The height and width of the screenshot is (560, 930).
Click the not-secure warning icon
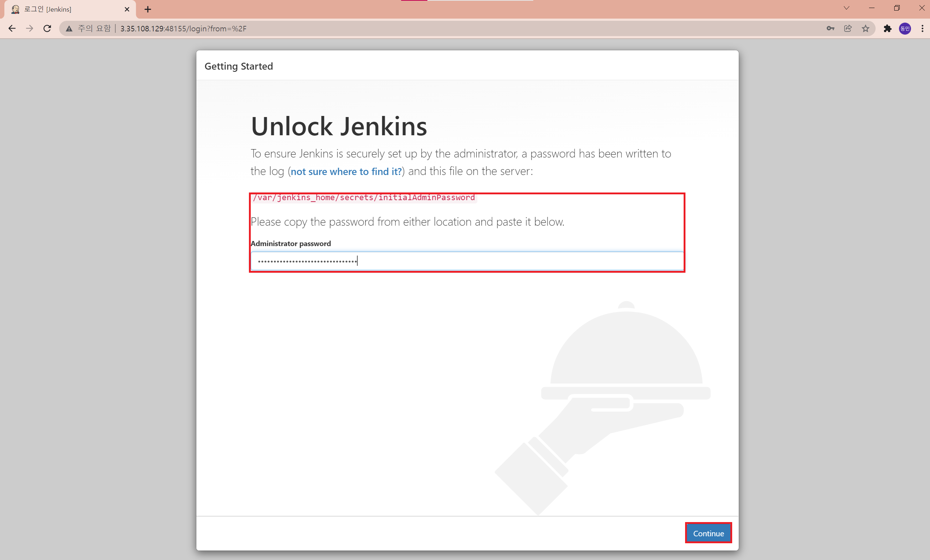tap(69, 29)
